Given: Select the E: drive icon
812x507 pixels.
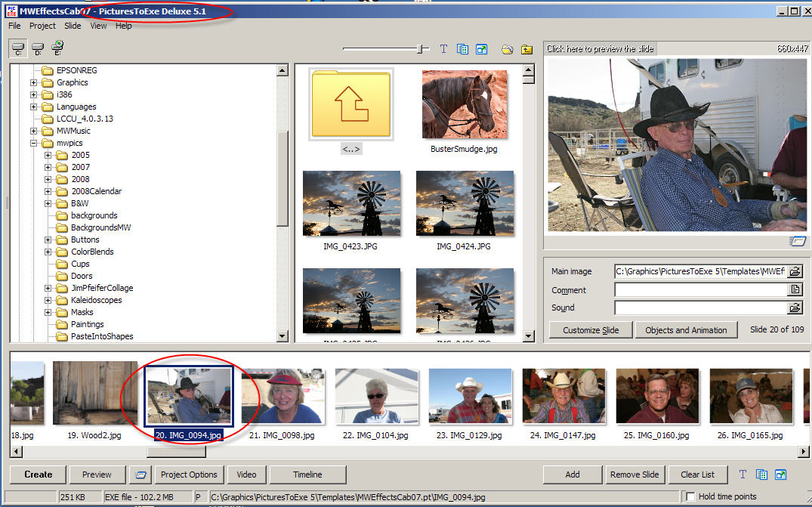Looking at the screenshot, I should [57, 48].
